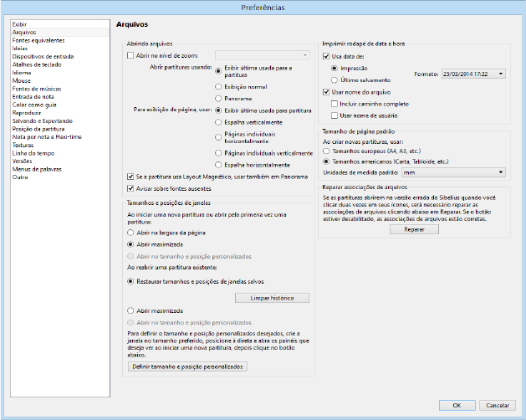The image size is (526, 420).
Task: Open 'Fontes de músicas' page
Action: (x=60, y=89)
